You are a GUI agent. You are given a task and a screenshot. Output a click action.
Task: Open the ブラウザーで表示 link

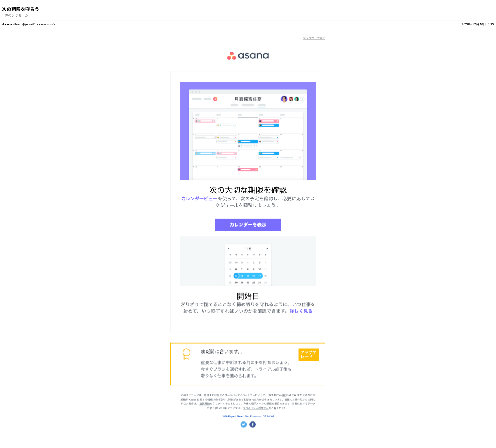pos(314,38)
